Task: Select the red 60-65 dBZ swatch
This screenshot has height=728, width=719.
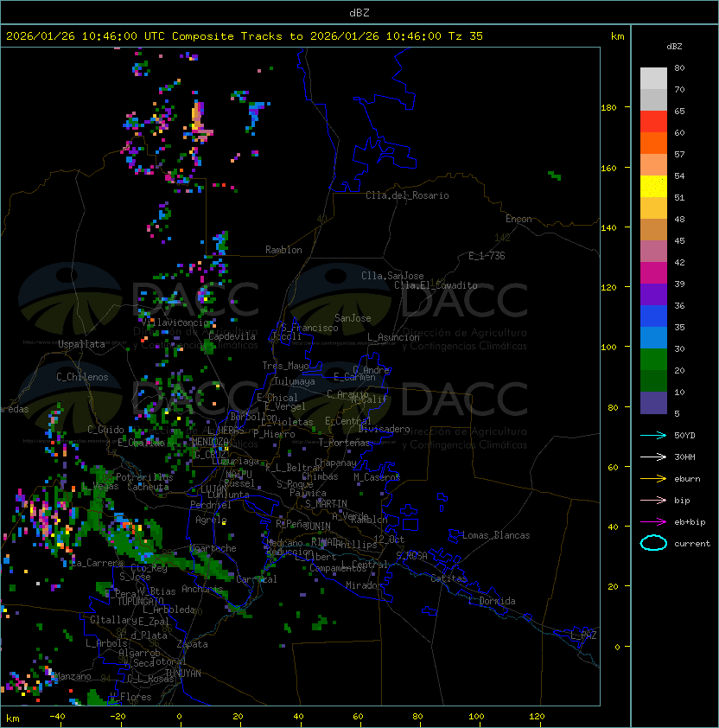Action: [653, 122]
